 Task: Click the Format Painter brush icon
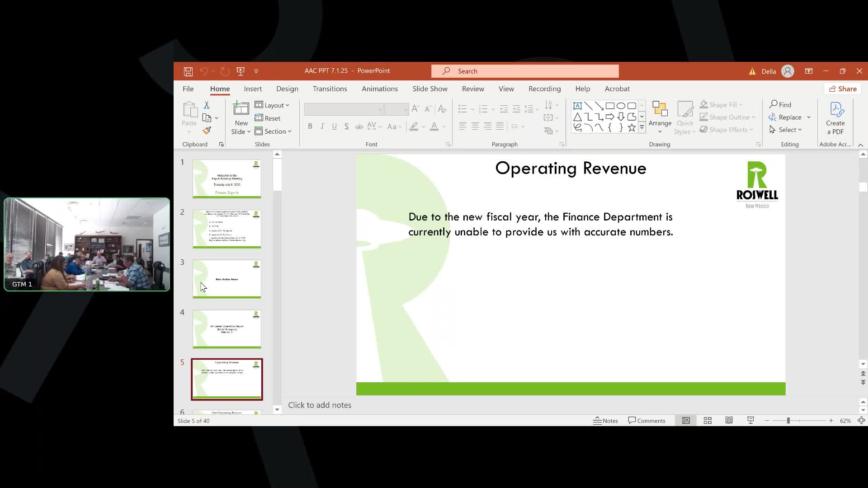tap(207, 131)
